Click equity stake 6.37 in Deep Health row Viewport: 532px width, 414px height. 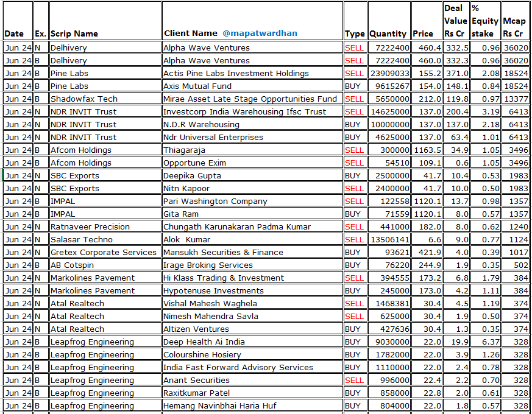point(486,342)
